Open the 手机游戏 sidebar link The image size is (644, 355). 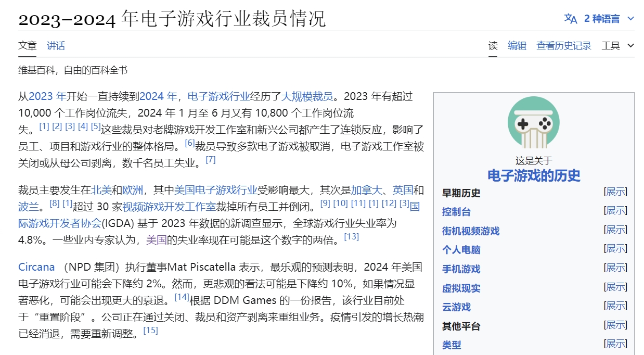pyautogui.click(x=461, y=269)
